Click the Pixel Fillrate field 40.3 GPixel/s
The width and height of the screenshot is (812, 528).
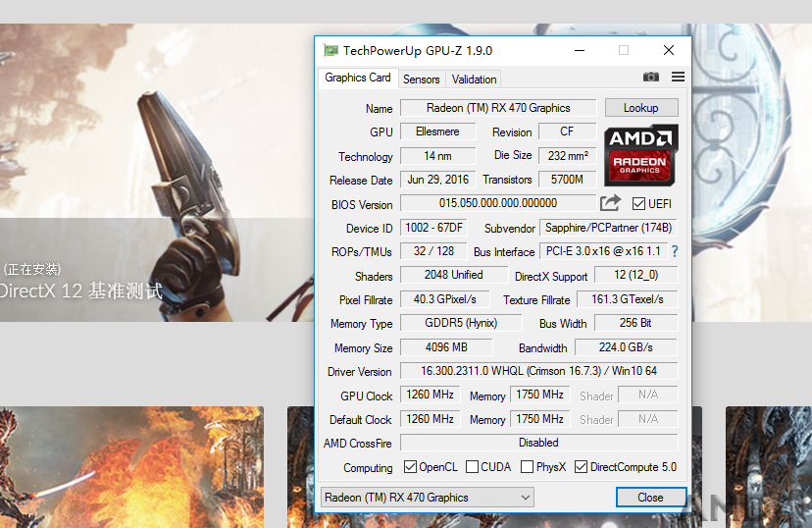click(x=445, y=299)
